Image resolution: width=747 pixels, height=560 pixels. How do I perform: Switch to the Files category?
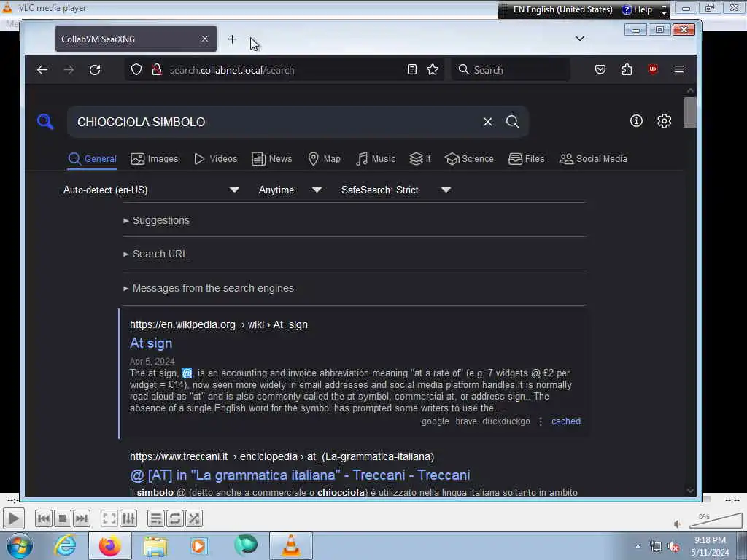[526, 158]
